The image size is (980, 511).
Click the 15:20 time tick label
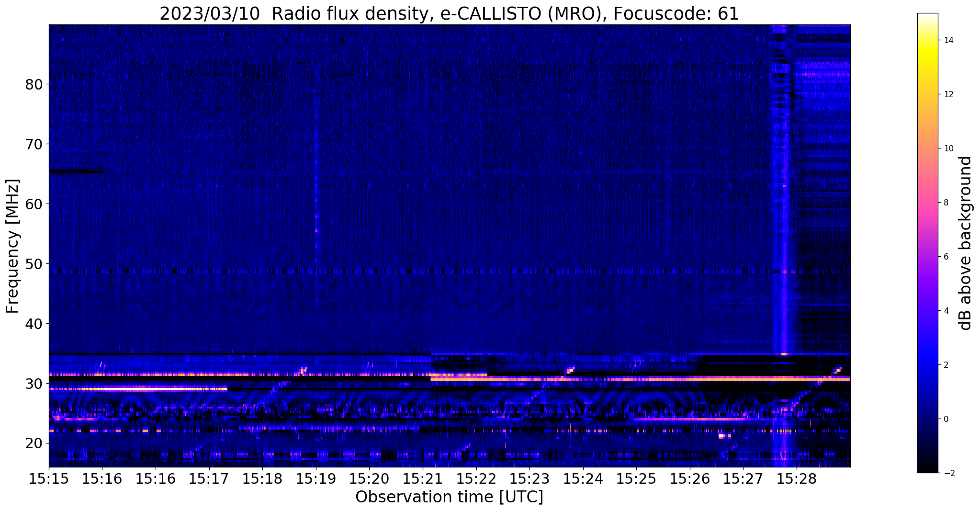369,478
